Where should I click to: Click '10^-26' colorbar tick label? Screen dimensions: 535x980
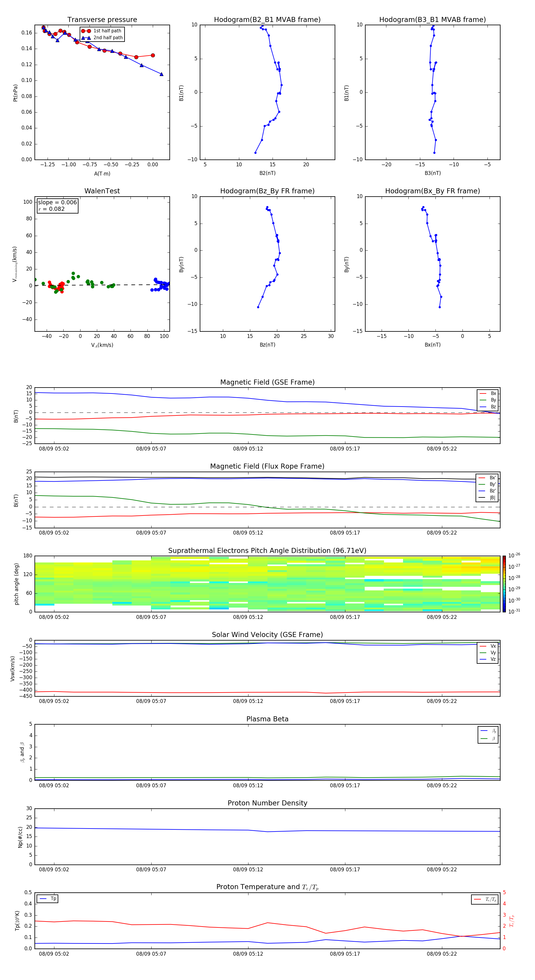(x=514, y=555)
